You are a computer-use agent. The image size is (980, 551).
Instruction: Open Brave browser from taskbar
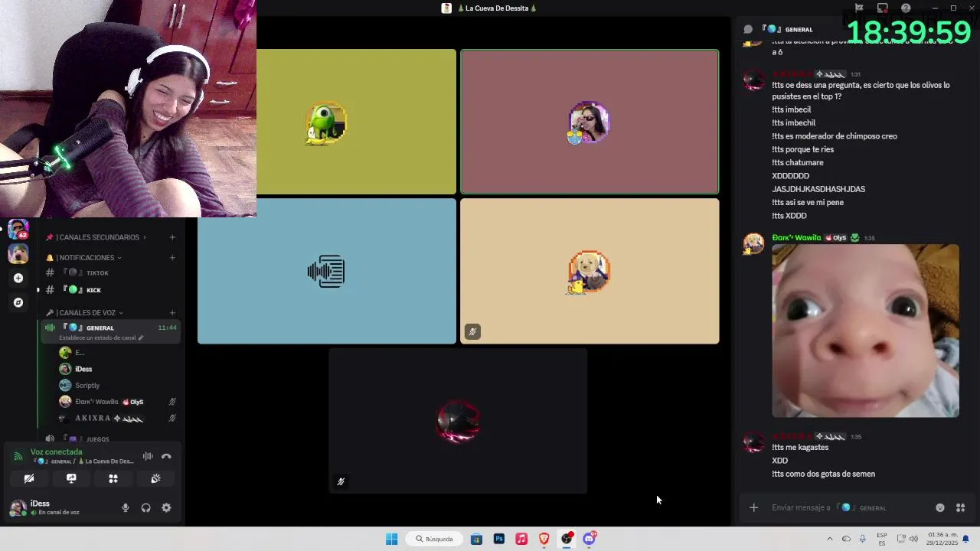(x=544, y=539)
